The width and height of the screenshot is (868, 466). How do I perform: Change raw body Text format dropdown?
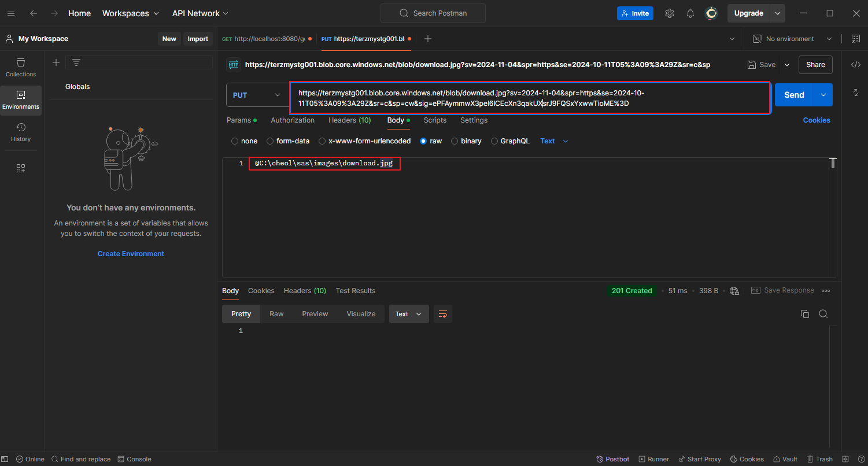tap(555, 141)
